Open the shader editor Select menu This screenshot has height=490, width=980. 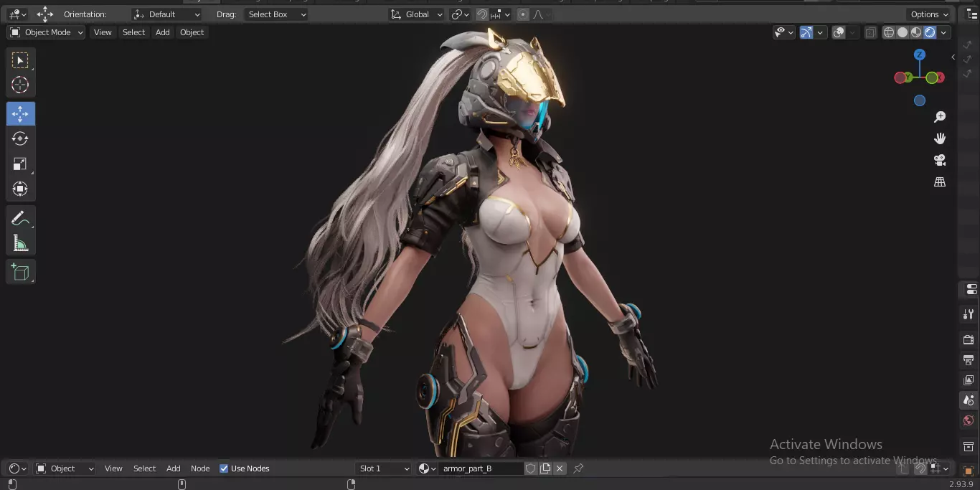click(x=144, y=468)
